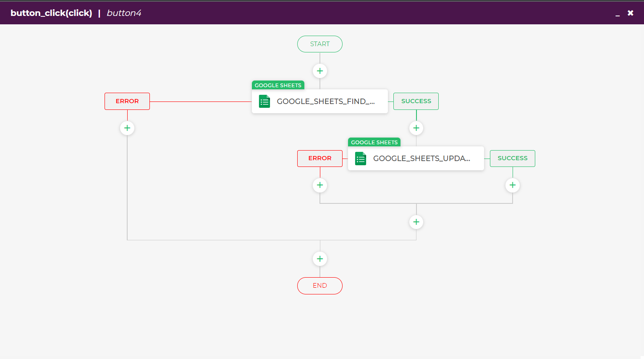644x359 pixels.
Task: Click the GOOGLE SHEETS badge on the FIND node
Action: click(x=277, y=85)
